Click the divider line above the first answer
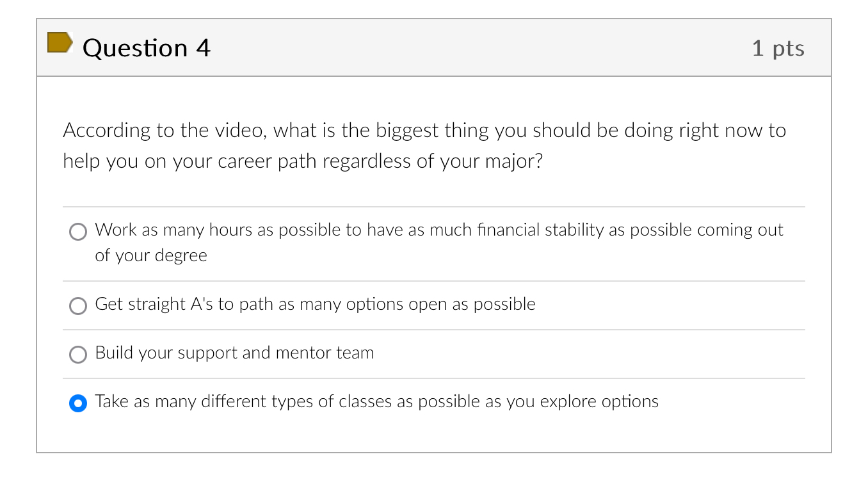The height and width of the screenshot is (484, 868). [433, 206]
